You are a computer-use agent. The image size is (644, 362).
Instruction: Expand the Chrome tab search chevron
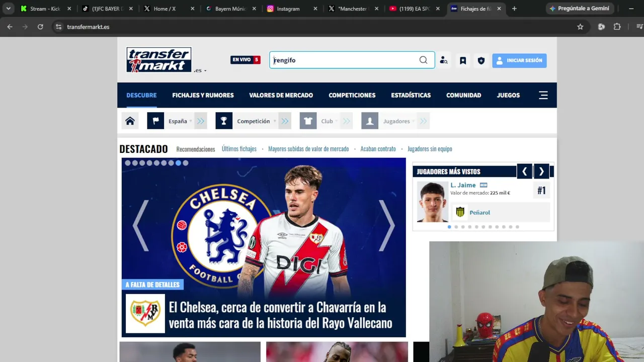tap(9, 9)
